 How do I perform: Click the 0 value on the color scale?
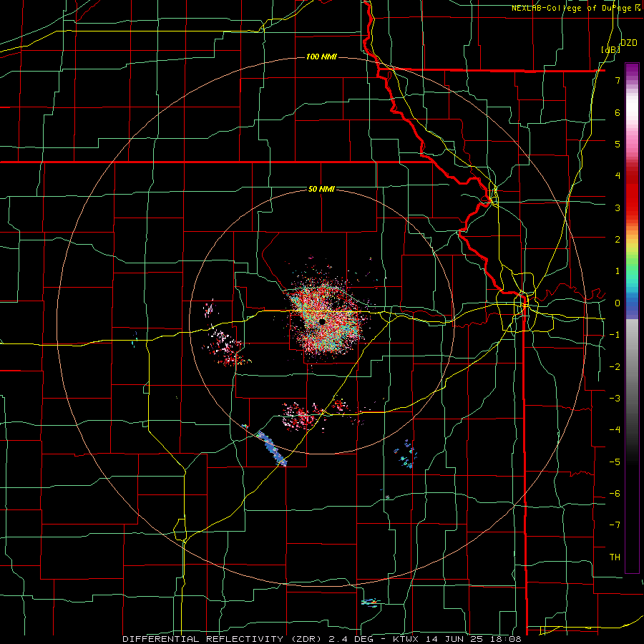(618, 303)
